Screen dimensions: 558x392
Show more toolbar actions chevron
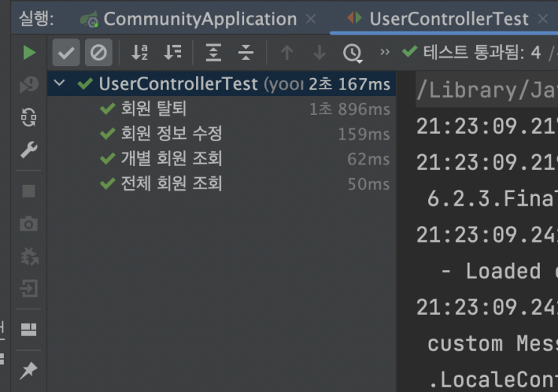tap(385, 52)
